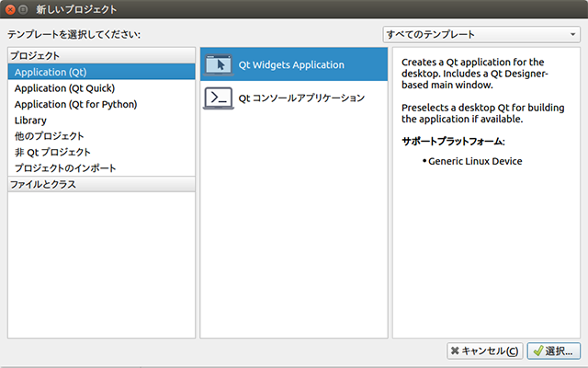Screen dimensions: 588x368
Task: Click the テンプレートを選択してください label
Action: [73, 35]
